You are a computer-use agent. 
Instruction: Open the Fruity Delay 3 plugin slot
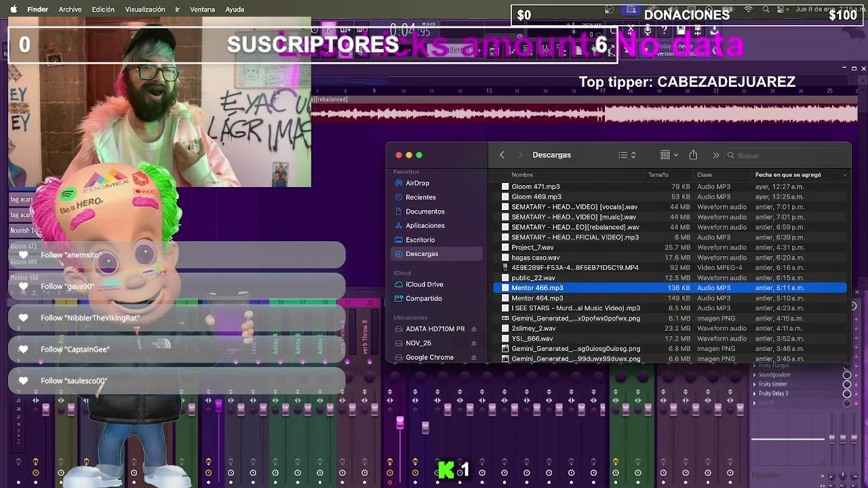(x=773, y=394)
